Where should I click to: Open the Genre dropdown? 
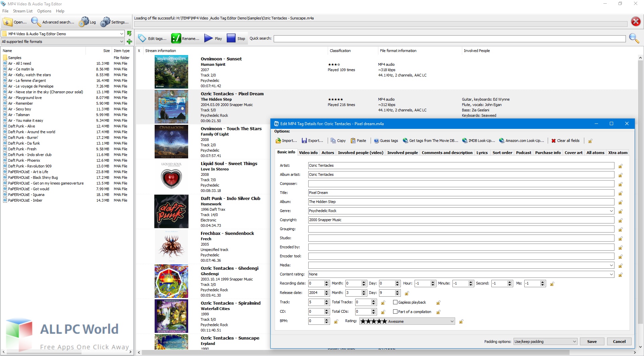(611, 211)
